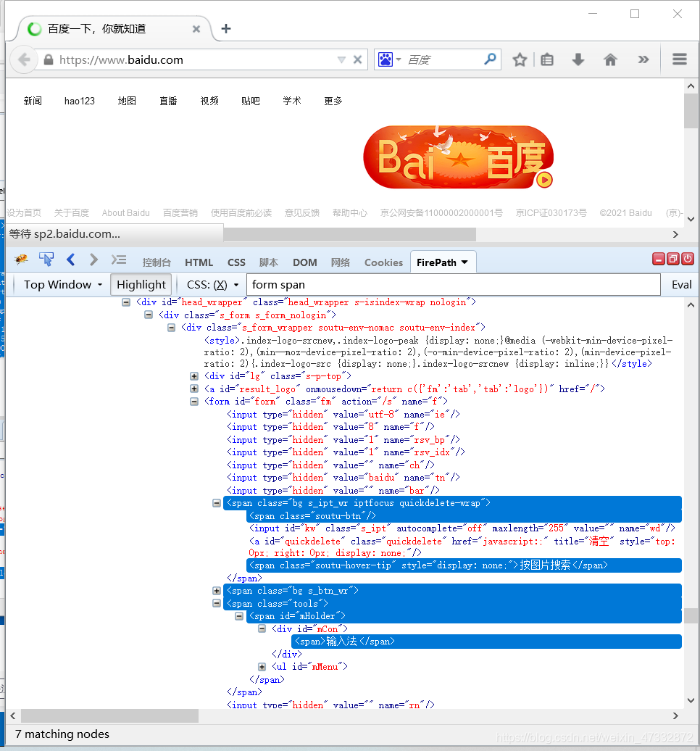Click the Firebug bug icon
The width and height of the screenshot is (700, 751).
point(21,260)
